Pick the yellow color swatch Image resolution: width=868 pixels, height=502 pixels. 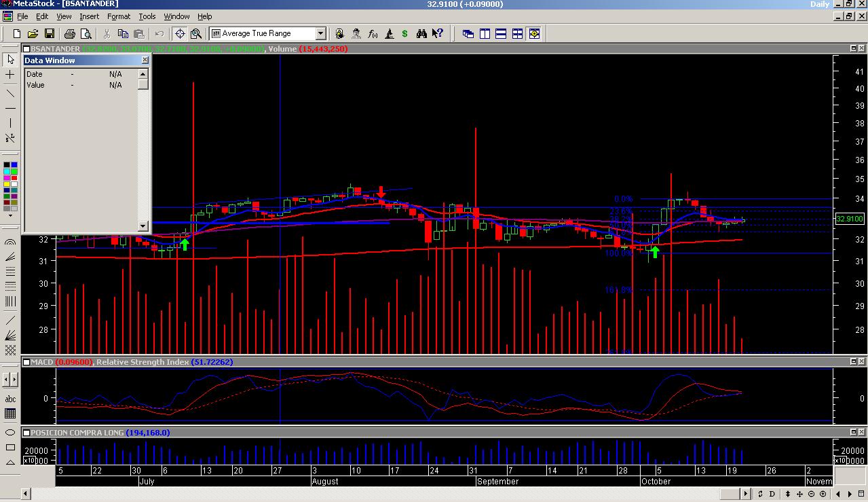tap(7, 184)
